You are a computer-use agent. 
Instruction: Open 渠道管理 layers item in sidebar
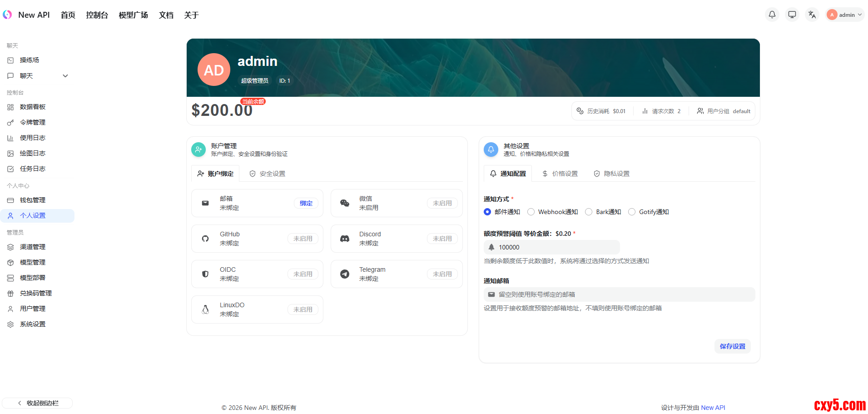click(33, 247)
